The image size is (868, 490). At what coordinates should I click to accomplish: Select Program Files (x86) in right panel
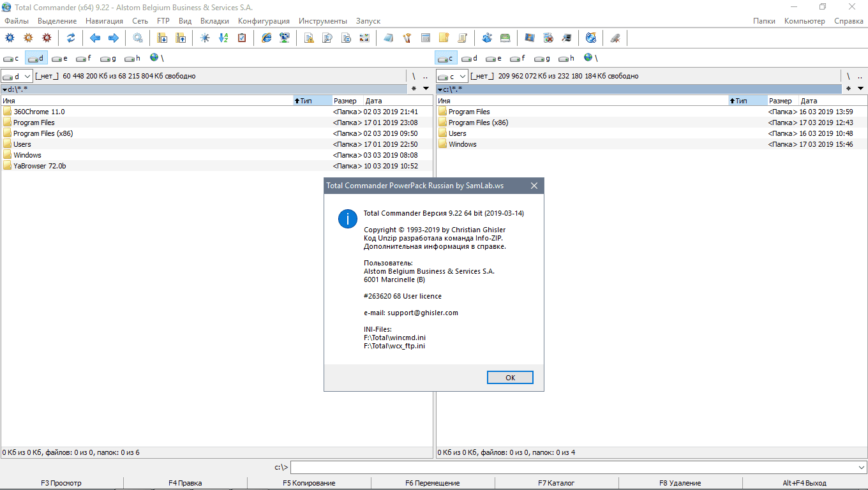652,122
